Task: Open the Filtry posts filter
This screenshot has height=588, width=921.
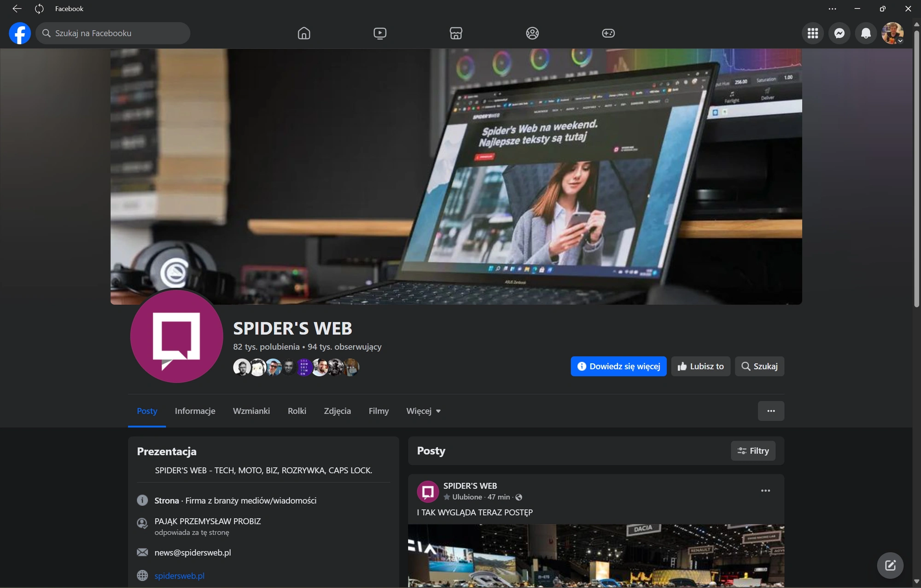Action: [753, 451]
